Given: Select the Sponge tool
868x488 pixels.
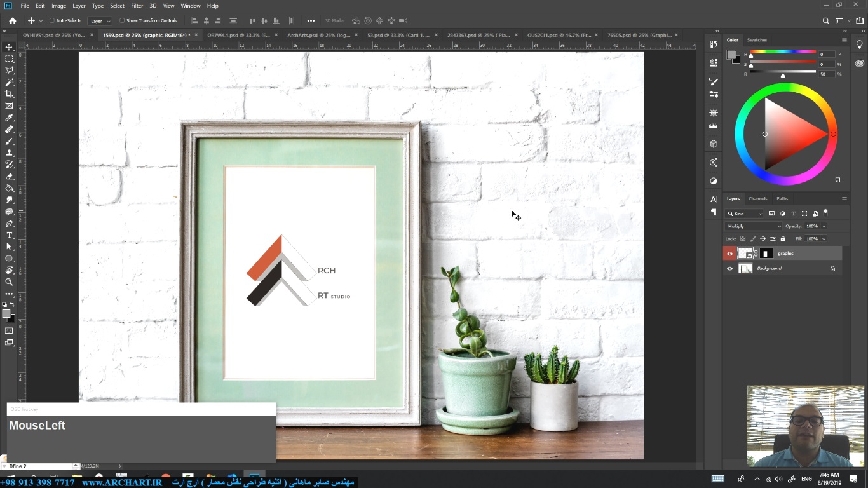Looking at the screenshot, I should (9, 212).
